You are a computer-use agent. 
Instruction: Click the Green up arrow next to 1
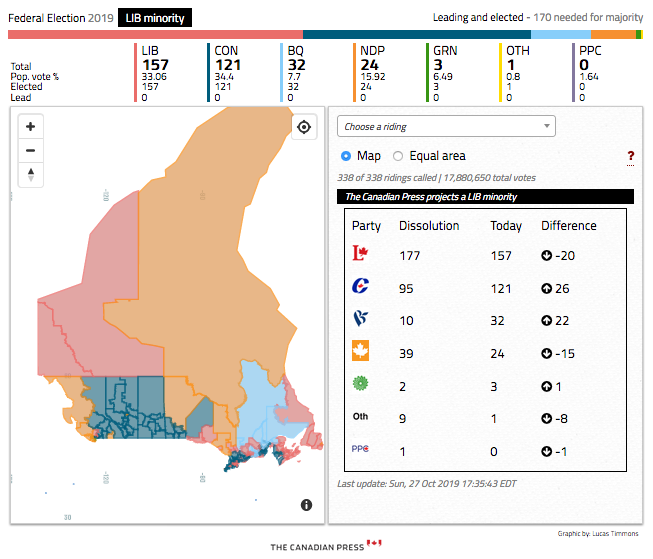point(546,387)
